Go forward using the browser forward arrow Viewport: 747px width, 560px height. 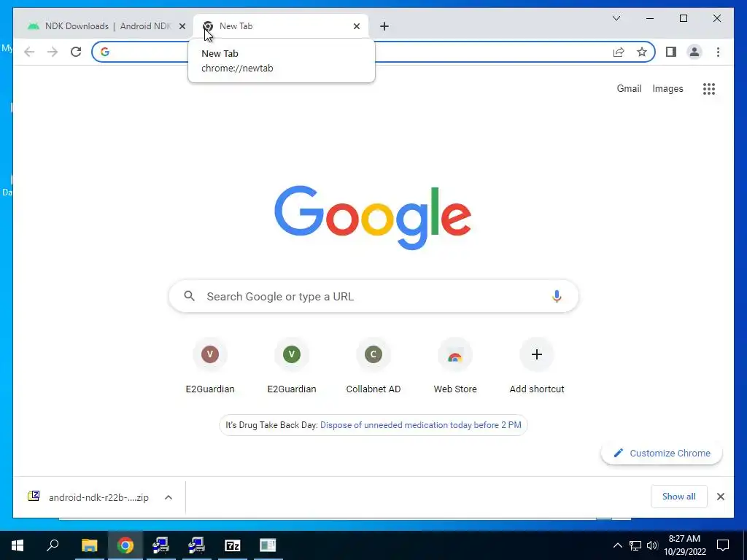coord(53,52)
